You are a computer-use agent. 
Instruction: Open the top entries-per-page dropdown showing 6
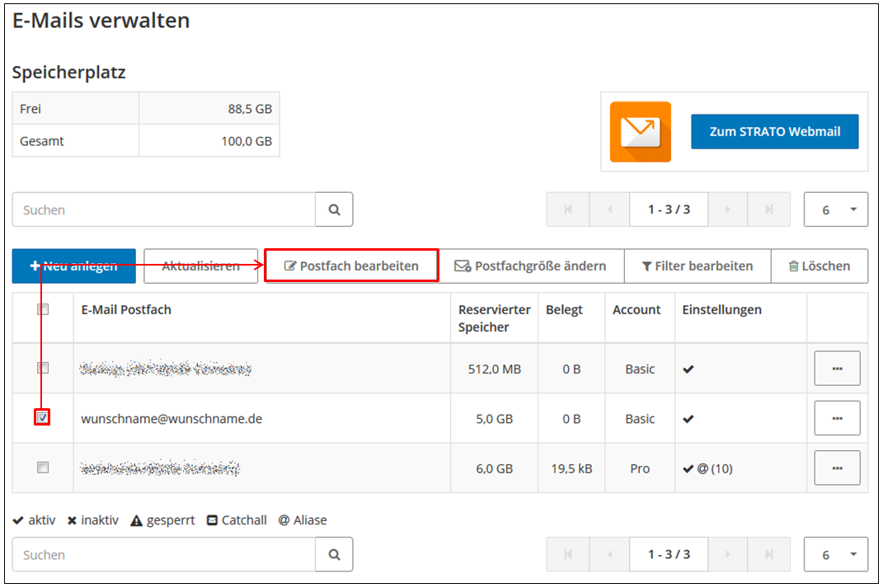[835, 209]
